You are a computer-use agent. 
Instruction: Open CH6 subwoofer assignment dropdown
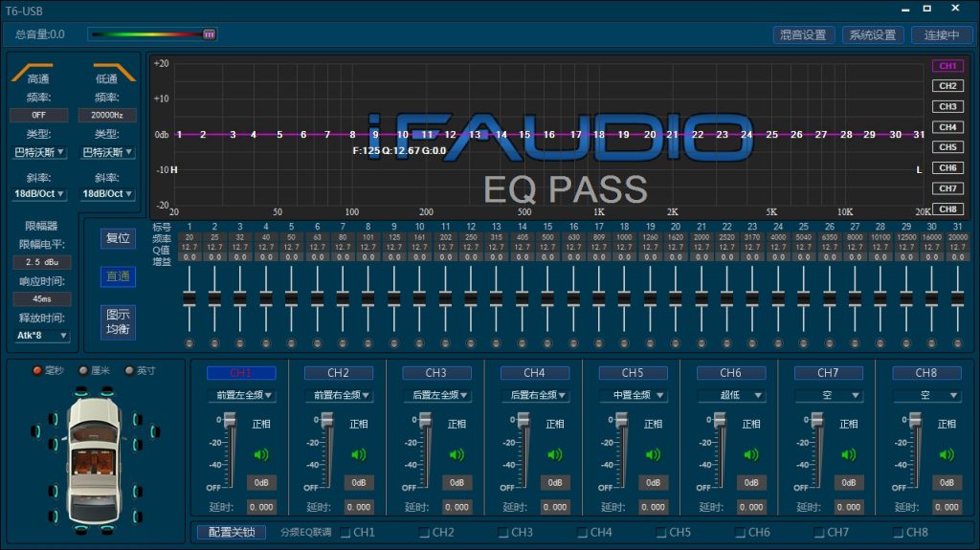[x=731, y=395]
